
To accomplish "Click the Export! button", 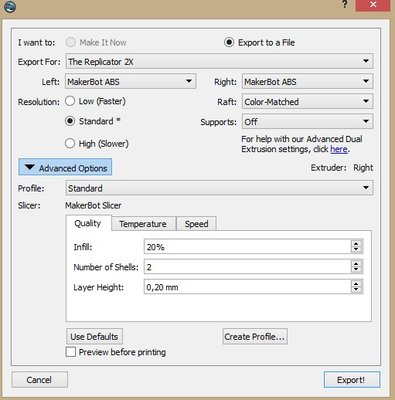I will click(351, 380).
